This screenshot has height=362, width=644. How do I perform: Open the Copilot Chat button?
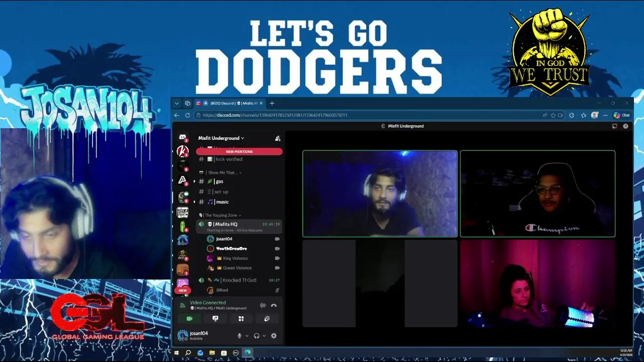click(x=621, y=115)
